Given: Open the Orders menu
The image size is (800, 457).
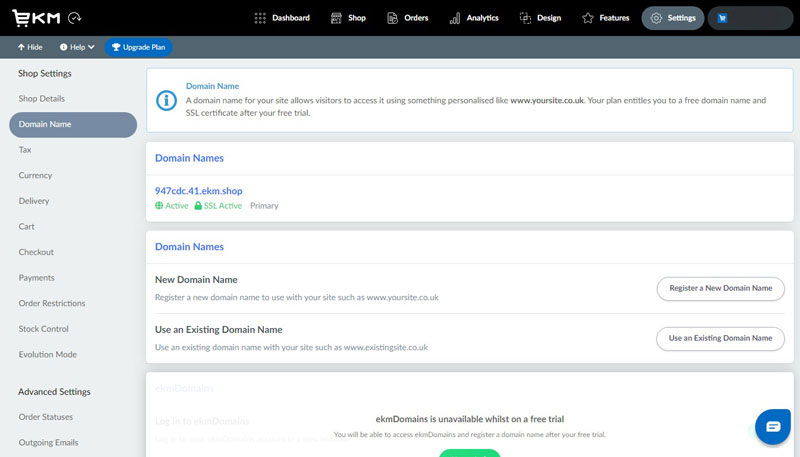Looking at the screenshot, I should coord(408,18).
